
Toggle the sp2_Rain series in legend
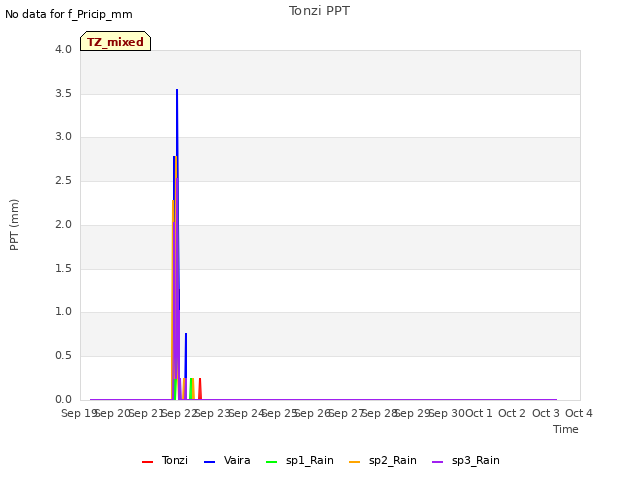click(x=383, y=460)
